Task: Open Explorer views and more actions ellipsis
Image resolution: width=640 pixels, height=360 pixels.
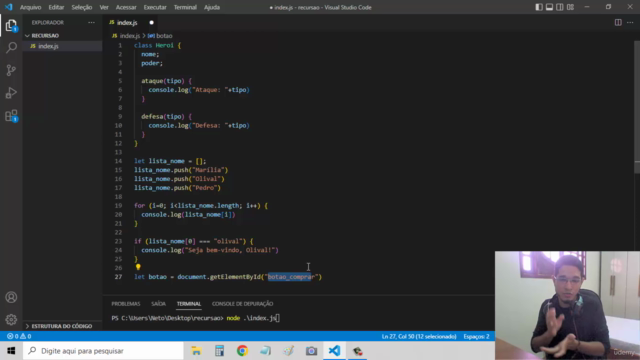Action: [x=91, y=22]
